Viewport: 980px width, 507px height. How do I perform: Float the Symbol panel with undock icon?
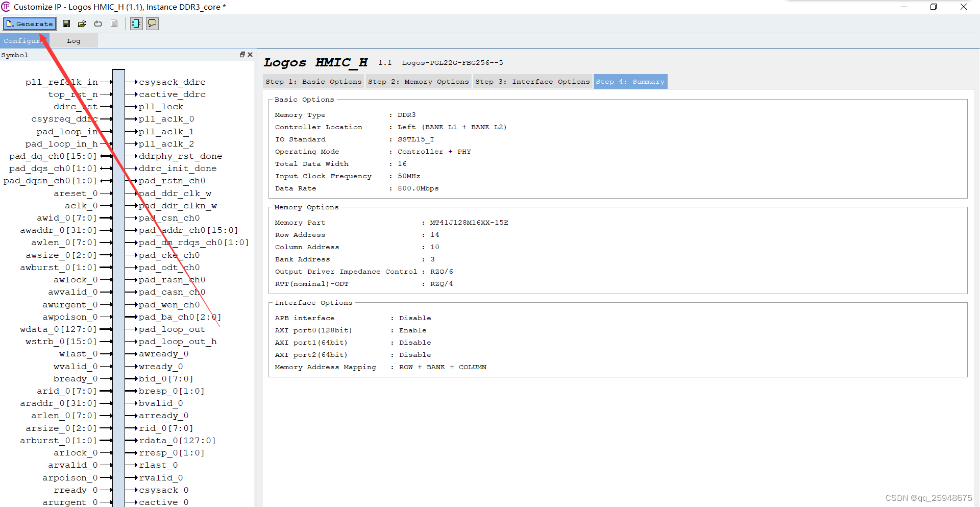242,55
